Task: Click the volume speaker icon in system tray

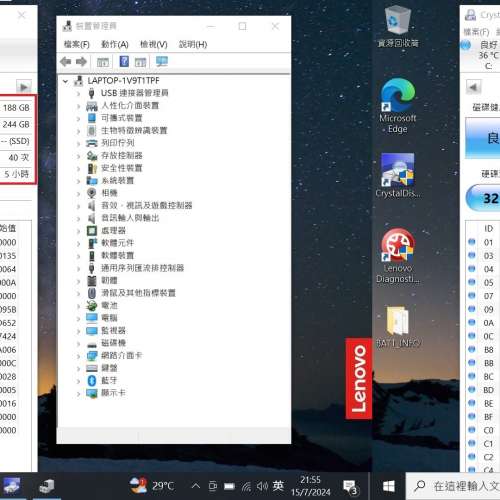Action: 262,486
